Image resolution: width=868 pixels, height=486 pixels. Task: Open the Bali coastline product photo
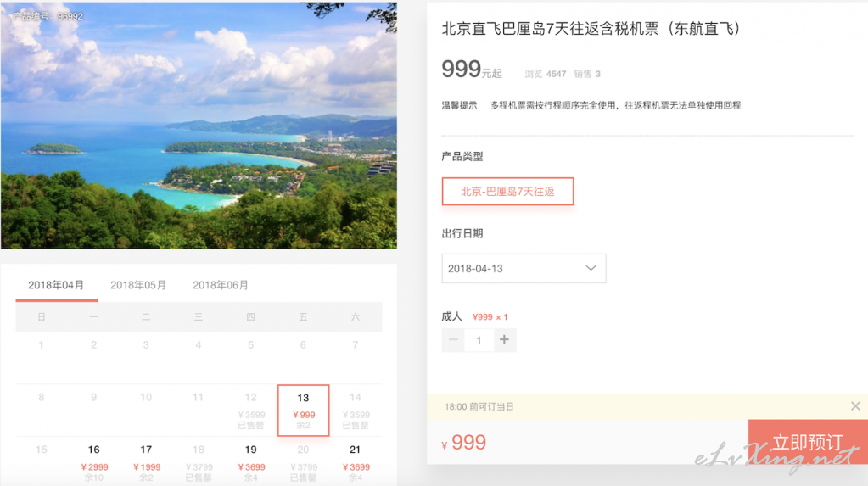pos(199,125)
